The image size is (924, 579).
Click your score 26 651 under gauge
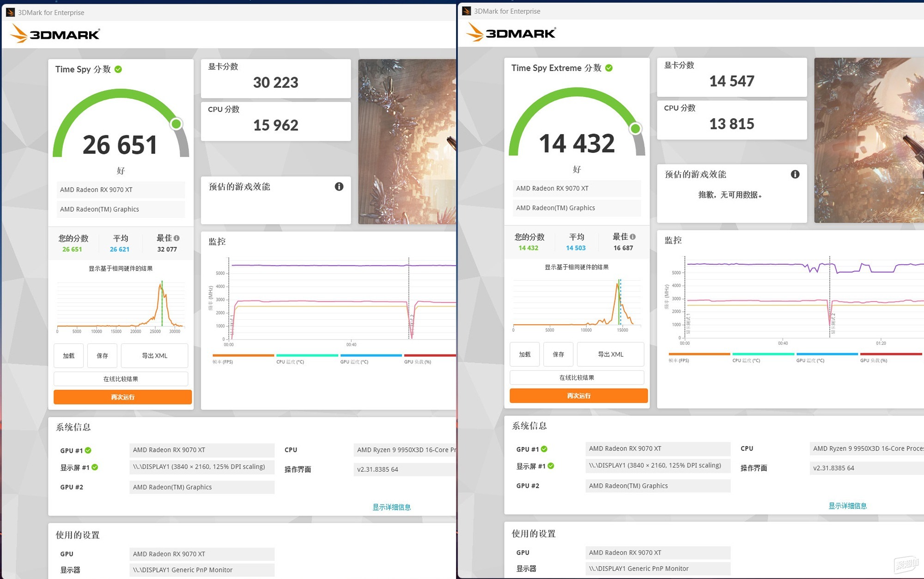tap(72, 249)
